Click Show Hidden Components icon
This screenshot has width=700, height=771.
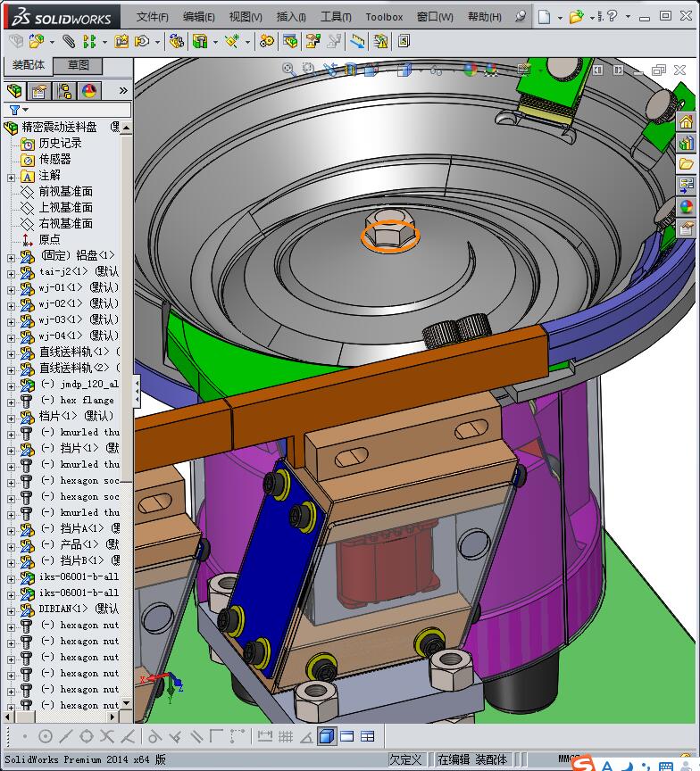176,41
